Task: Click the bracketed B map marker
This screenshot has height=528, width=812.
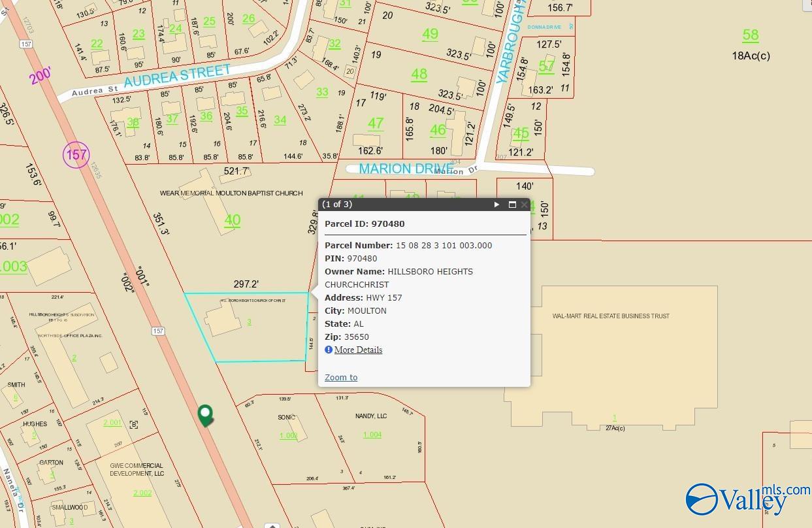Action: tap(134, 424)
